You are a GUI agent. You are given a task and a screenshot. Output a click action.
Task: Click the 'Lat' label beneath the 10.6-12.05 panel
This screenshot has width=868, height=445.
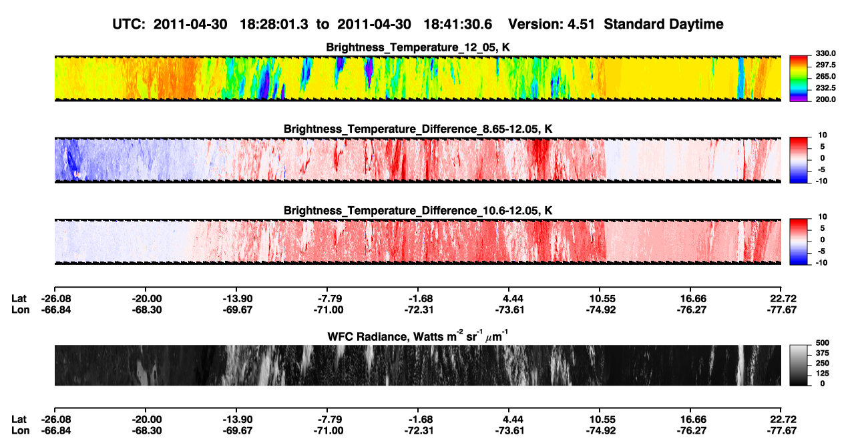[19, 298]
